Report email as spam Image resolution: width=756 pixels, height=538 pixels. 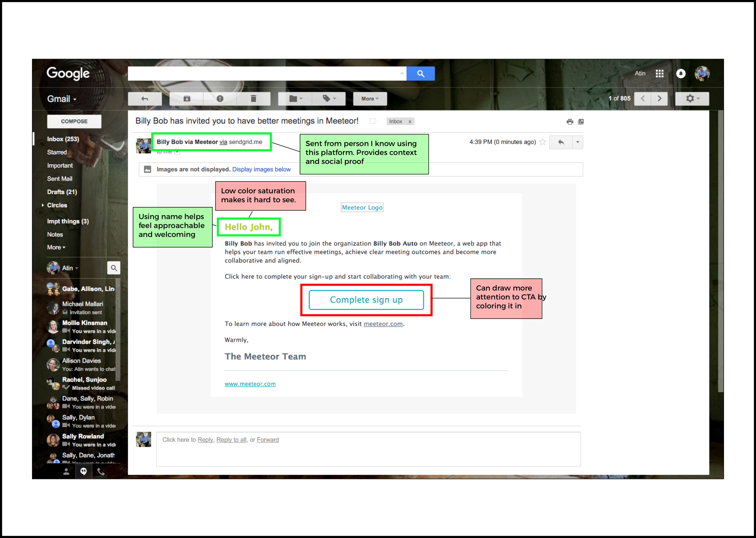[220, 99]
